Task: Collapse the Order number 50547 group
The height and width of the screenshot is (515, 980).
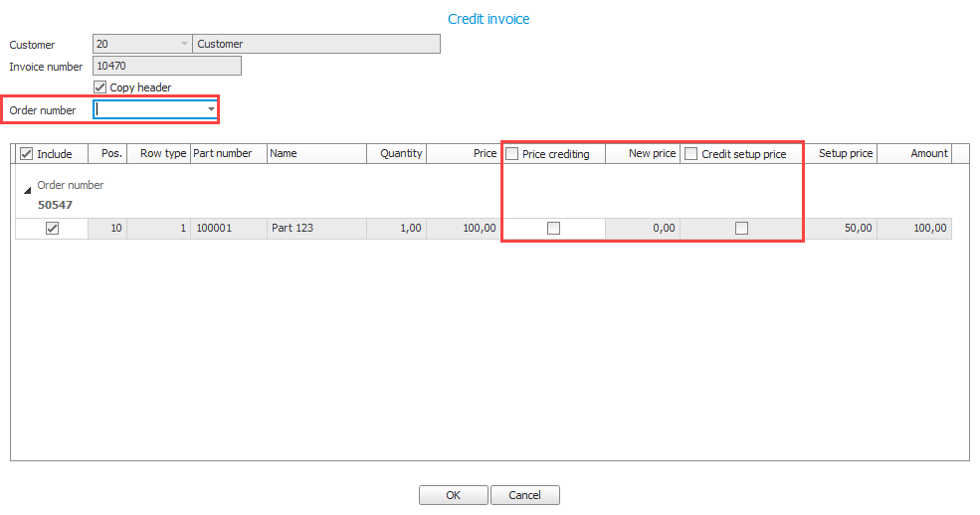Action: pos(27,189)
